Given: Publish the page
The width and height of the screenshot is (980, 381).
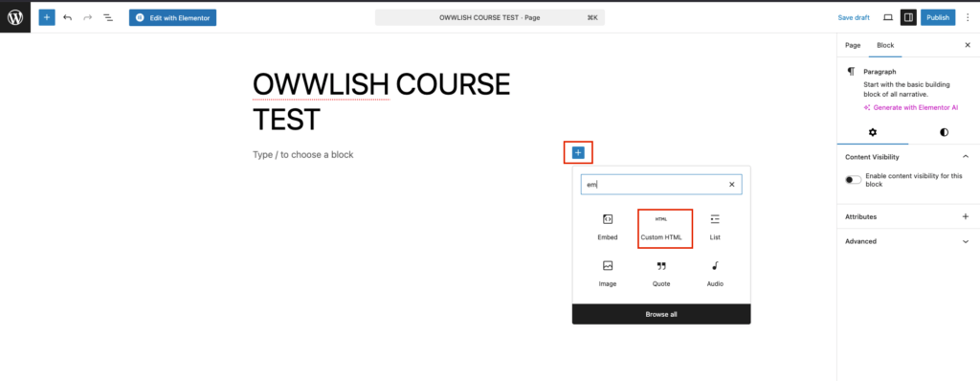Looking at the screenshot, I should pyautogui.click(x=938, y=17).
